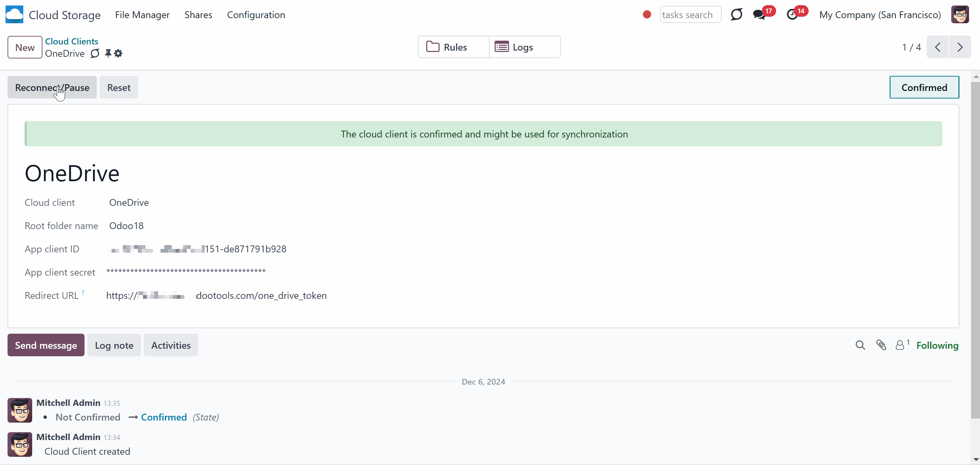Open the File Manager menu

point(142,14)
